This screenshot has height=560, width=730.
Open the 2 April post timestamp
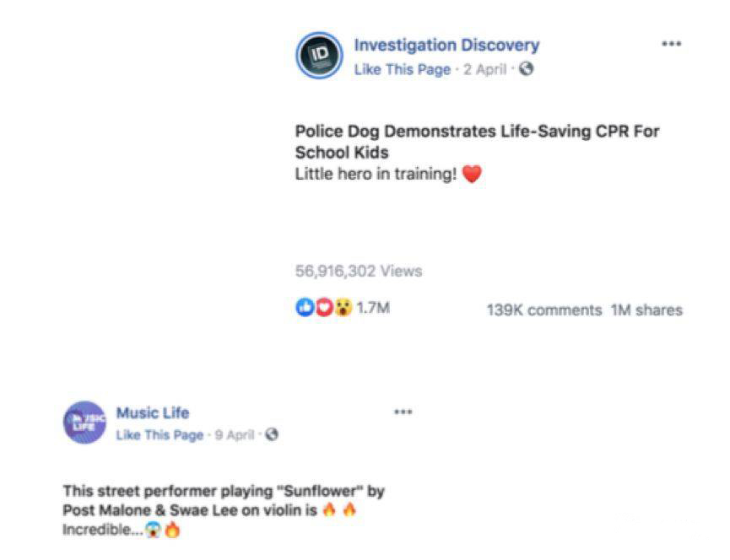[x=484, y=69]
